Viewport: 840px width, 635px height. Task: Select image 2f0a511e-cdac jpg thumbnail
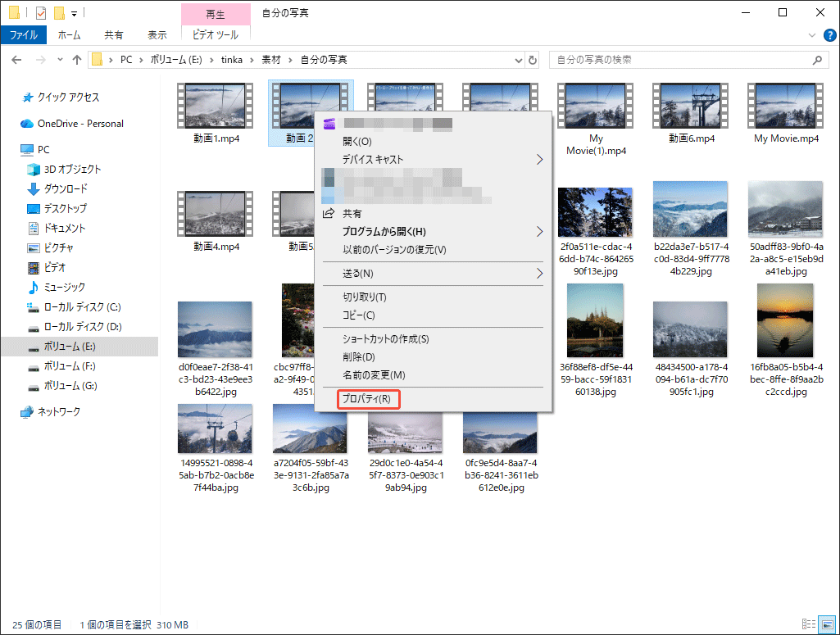coord(595,212)
